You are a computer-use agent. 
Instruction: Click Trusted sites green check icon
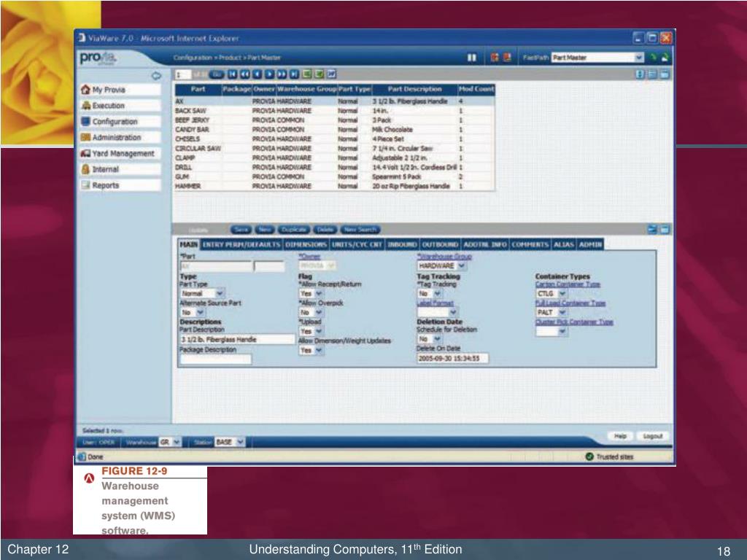589,456
